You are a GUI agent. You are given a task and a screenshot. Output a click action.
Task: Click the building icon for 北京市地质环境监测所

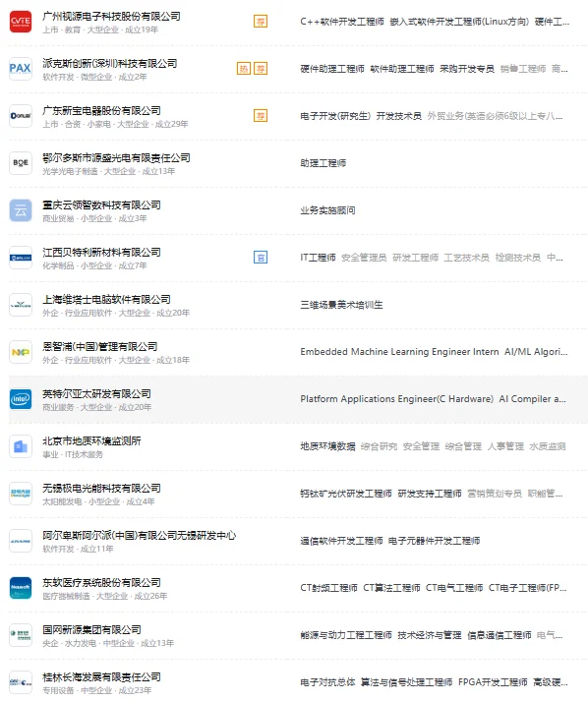(21, 446)
